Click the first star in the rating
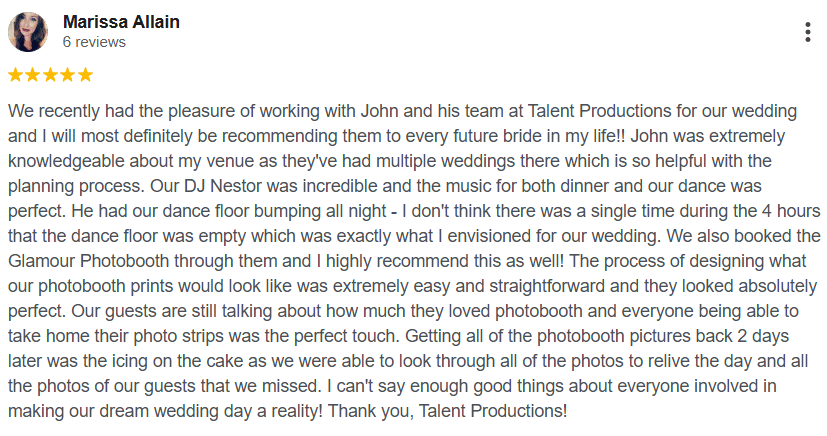Viewport: 827px width, 436px height. click(16, 75)
